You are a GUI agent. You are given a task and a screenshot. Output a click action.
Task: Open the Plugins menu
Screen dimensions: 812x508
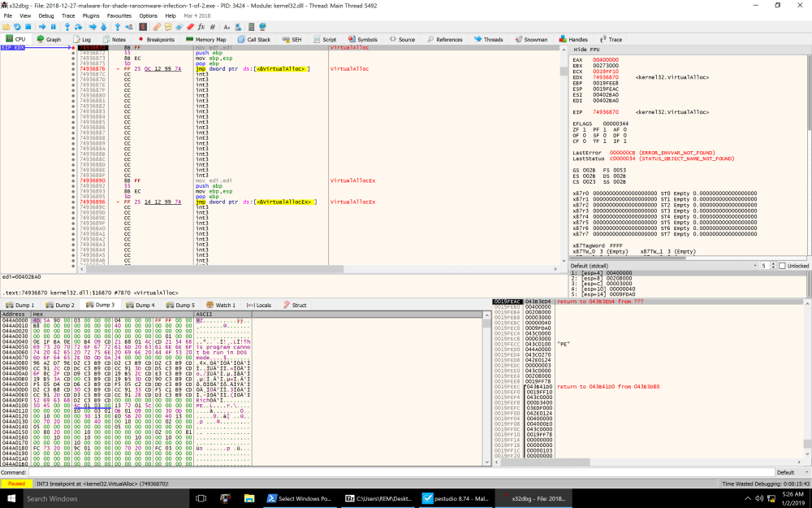pos(92,15)
